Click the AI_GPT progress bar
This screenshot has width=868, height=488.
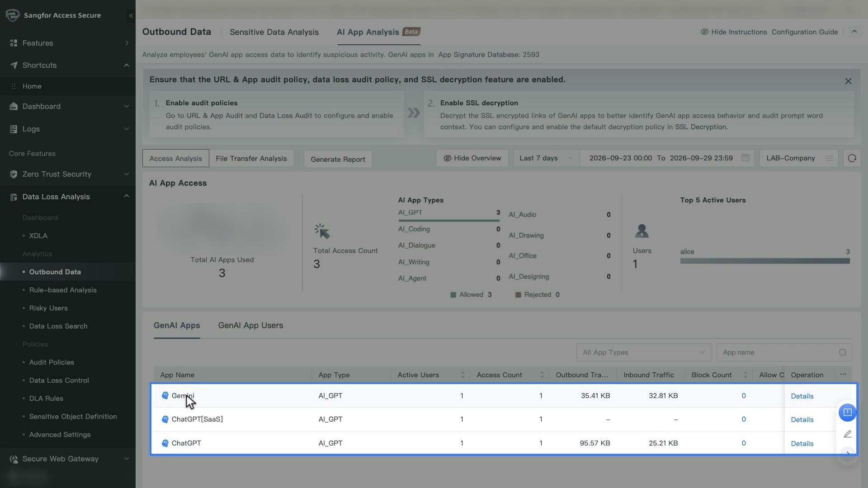(x=449, y=221)
